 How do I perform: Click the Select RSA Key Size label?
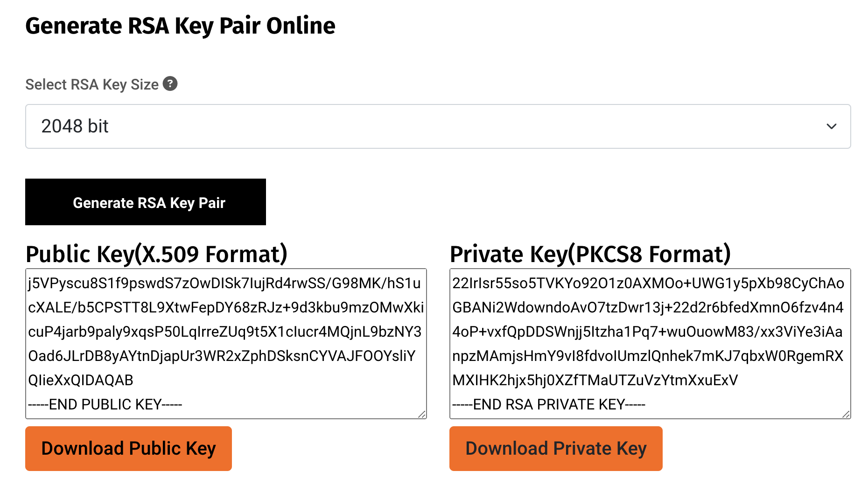[x=92, y=84]
